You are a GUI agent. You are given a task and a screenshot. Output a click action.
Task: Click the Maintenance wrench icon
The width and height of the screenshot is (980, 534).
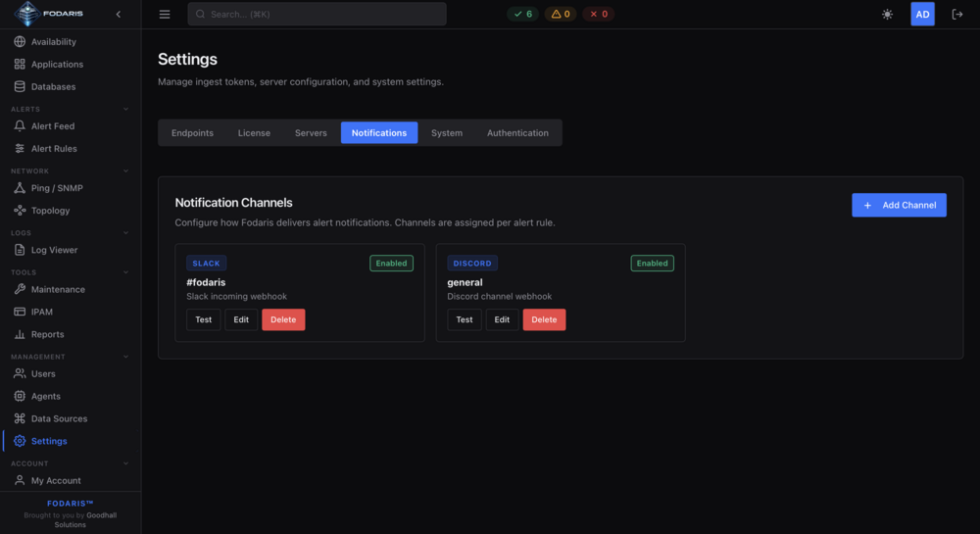pyautogui.click(x=20, y=289)
